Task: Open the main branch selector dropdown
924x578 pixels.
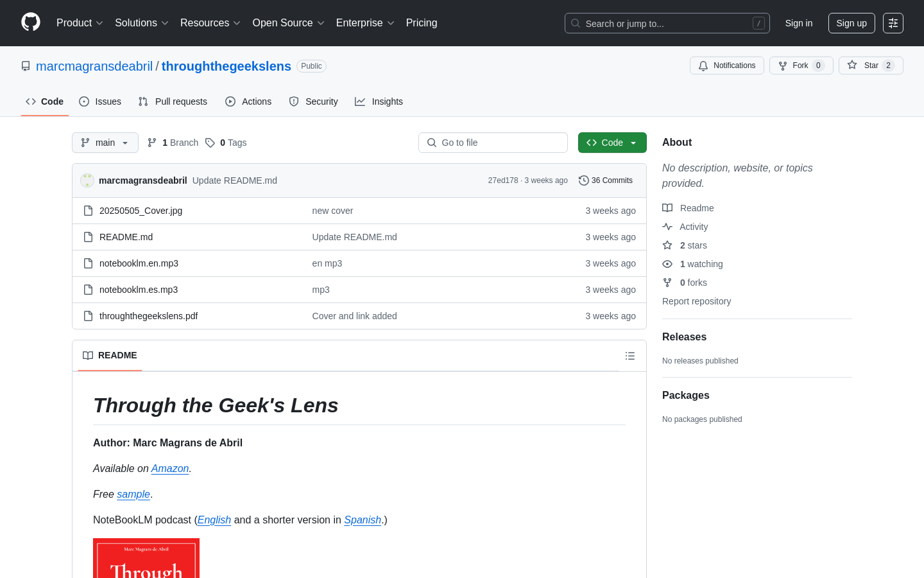Action: point(105,143)
